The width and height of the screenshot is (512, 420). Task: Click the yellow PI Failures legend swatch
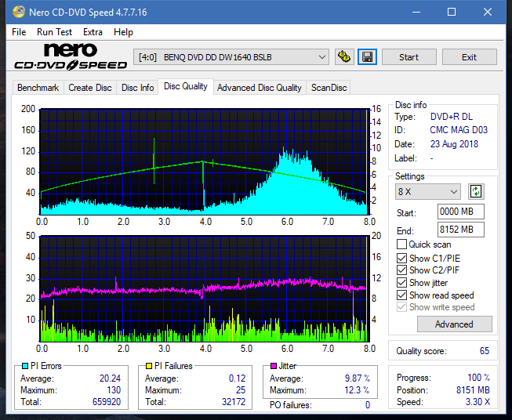149,366
